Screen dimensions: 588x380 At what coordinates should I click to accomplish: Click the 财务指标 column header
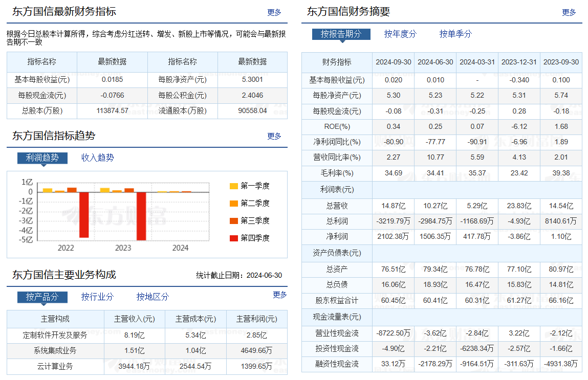[x=337, y=62]
